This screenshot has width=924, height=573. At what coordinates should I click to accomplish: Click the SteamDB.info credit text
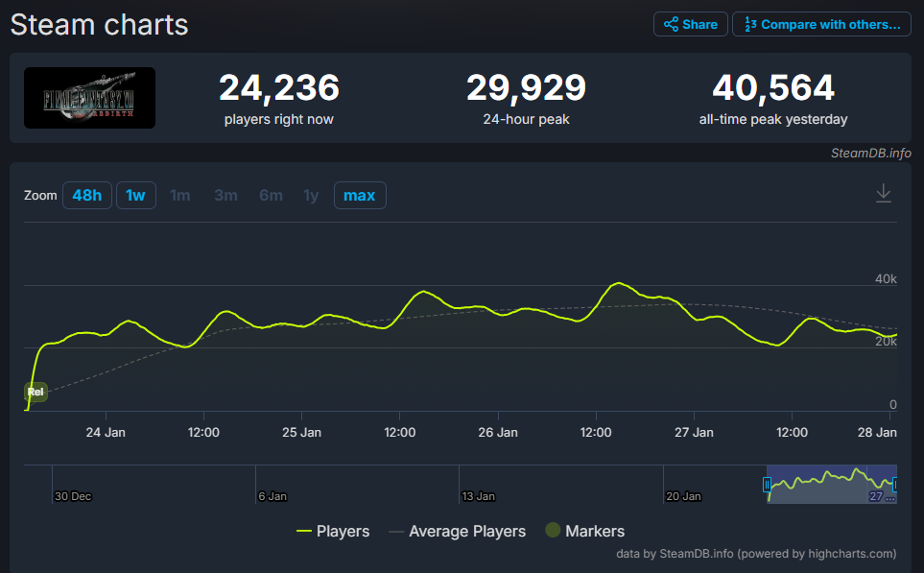tap(871, 154)
